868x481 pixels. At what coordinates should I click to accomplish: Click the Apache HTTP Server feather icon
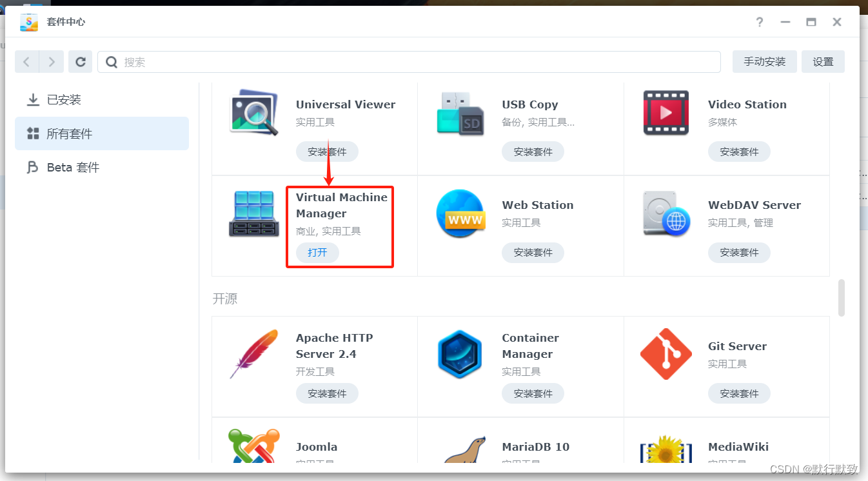254,354
